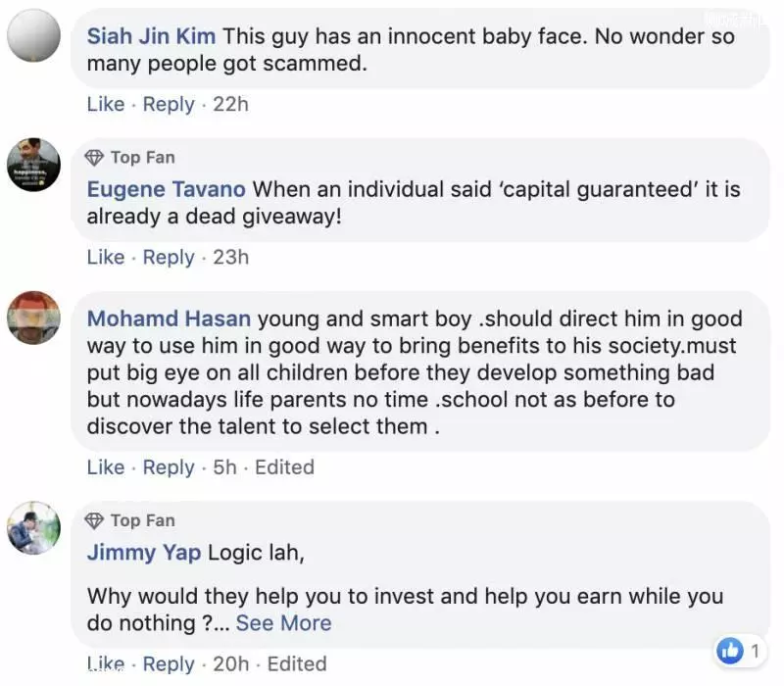Open Mohamd Hasan's profile picture

33,318
